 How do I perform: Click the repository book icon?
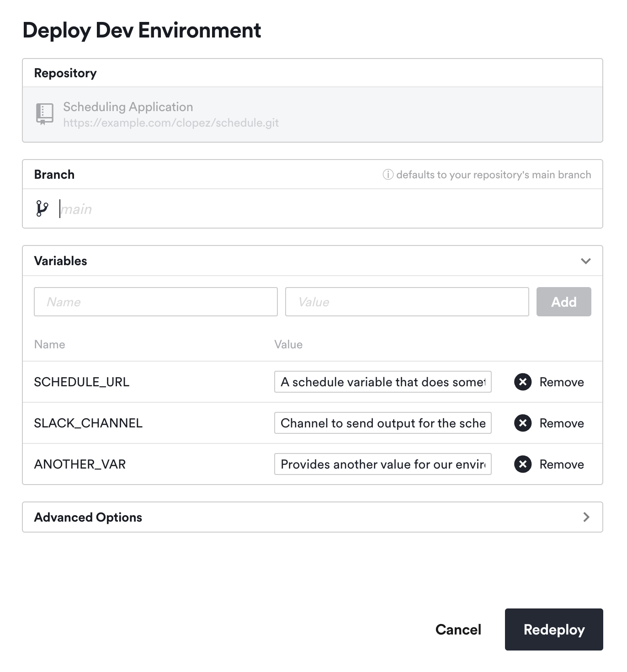[44, 114]
